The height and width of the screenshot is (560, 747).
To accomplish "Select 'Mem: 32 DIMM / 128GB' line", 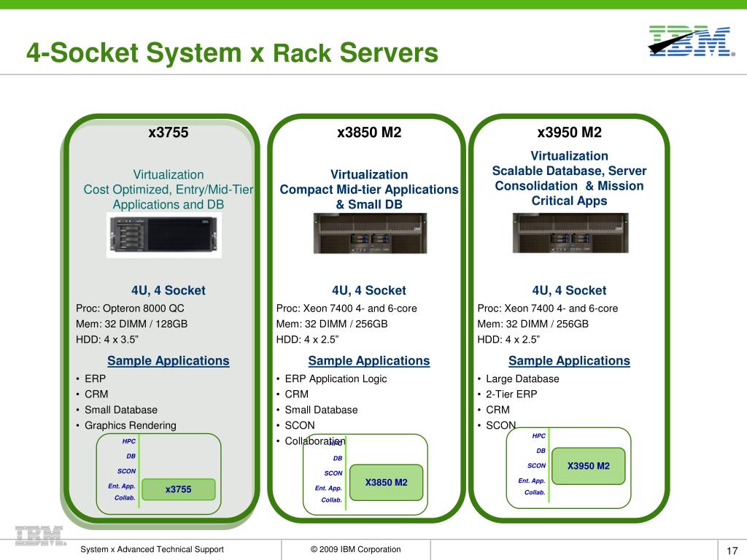I will tap(131, 324).
